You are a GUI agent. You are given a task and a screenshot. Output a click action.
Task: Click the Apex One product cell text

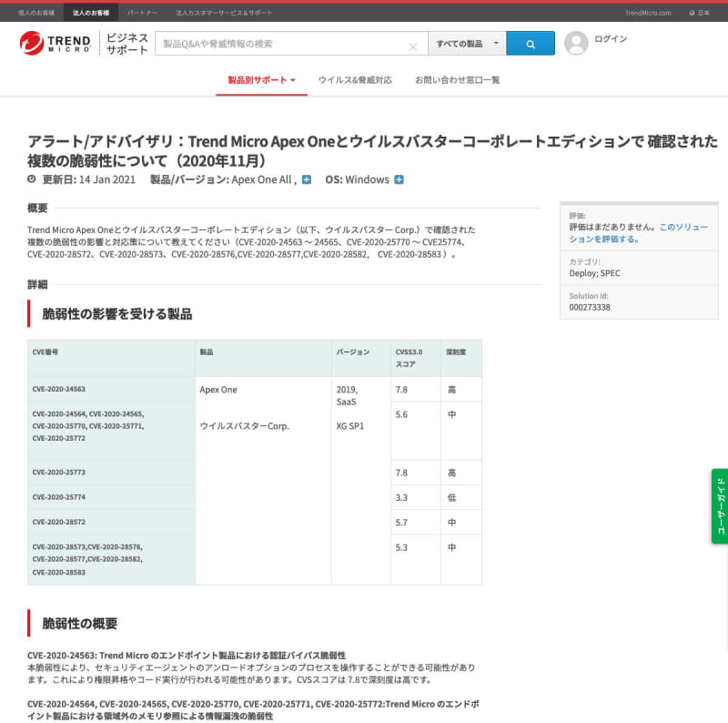click(x=218, y=390)
